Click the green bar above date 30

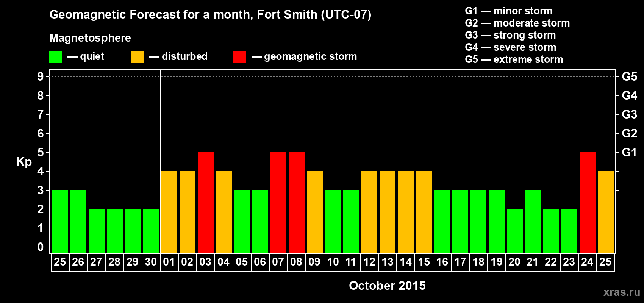click(151, 231)
